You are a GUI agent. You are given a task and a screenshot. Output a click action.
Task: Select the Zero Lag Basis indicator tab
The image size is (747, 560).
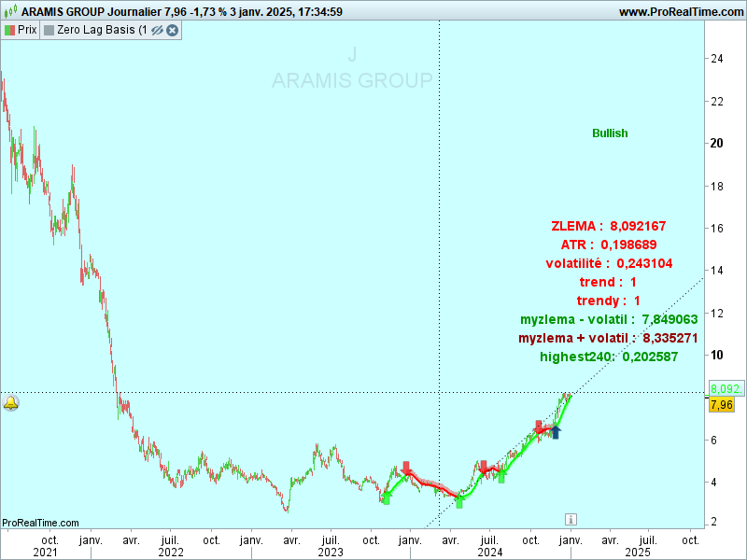[110, 30]
